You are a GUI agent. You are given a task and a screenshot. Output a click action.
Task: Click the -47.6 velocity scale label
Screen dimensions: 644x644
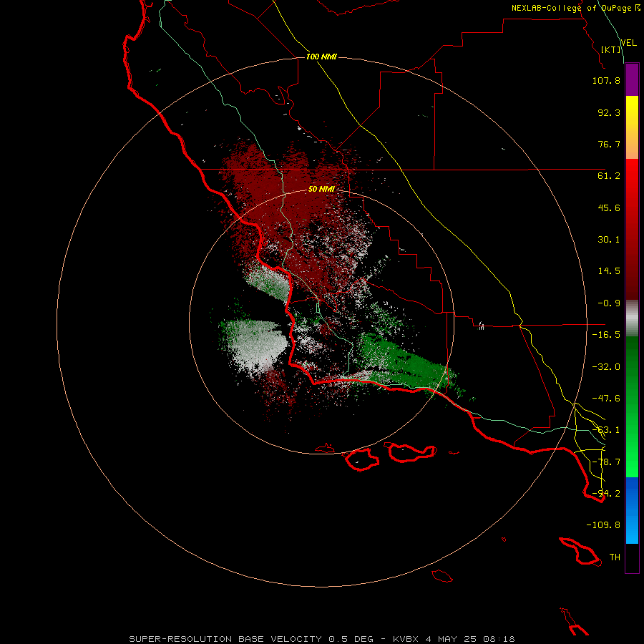[x=606, y=399]
